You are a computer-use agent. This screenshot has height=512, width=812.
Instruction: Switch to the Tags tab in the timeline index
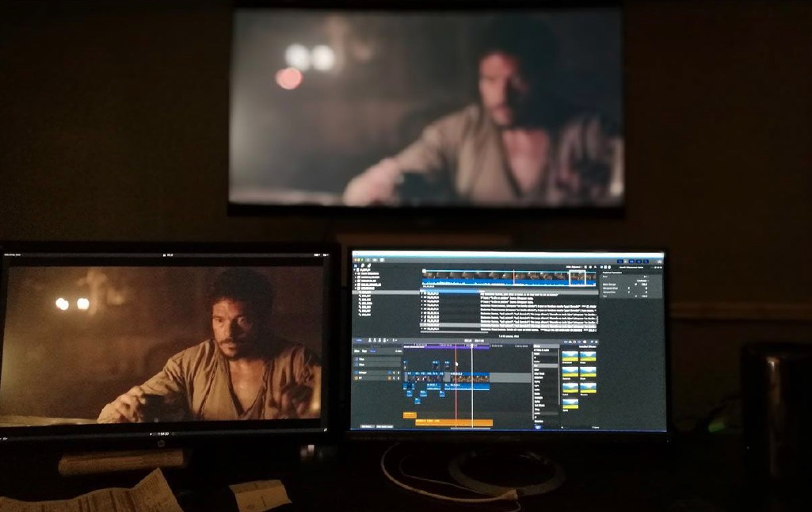tap(364, 351)
